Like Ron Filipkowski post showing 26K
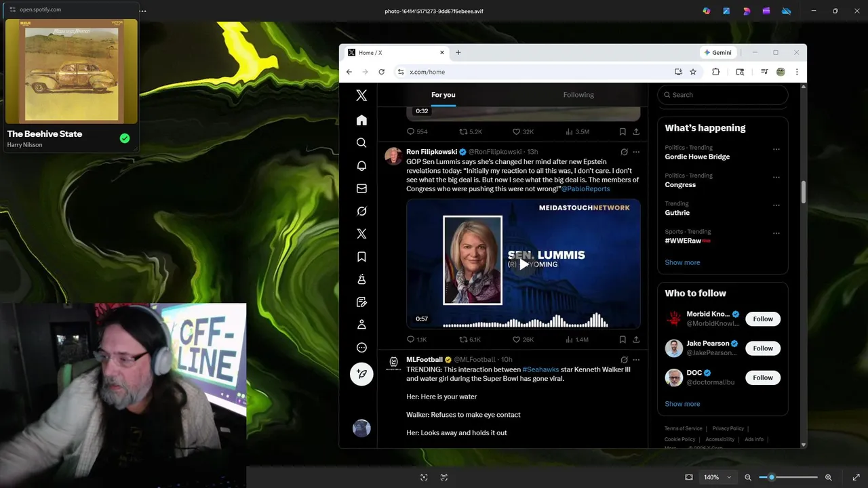This screenshot has height=488, width=868. tap(523, 340)
